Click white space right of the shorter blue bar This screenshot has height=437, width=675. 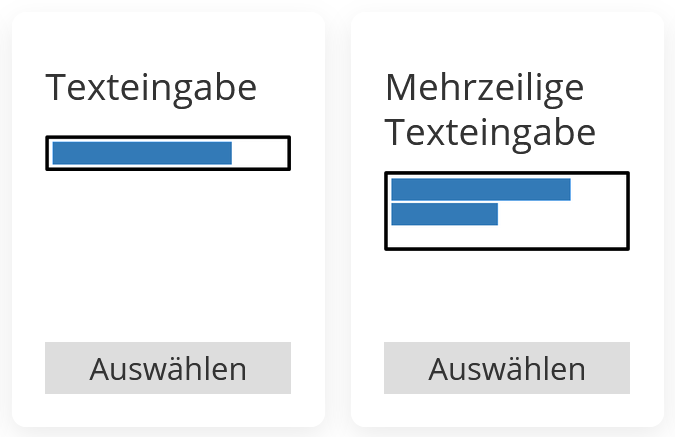[562, 214]
